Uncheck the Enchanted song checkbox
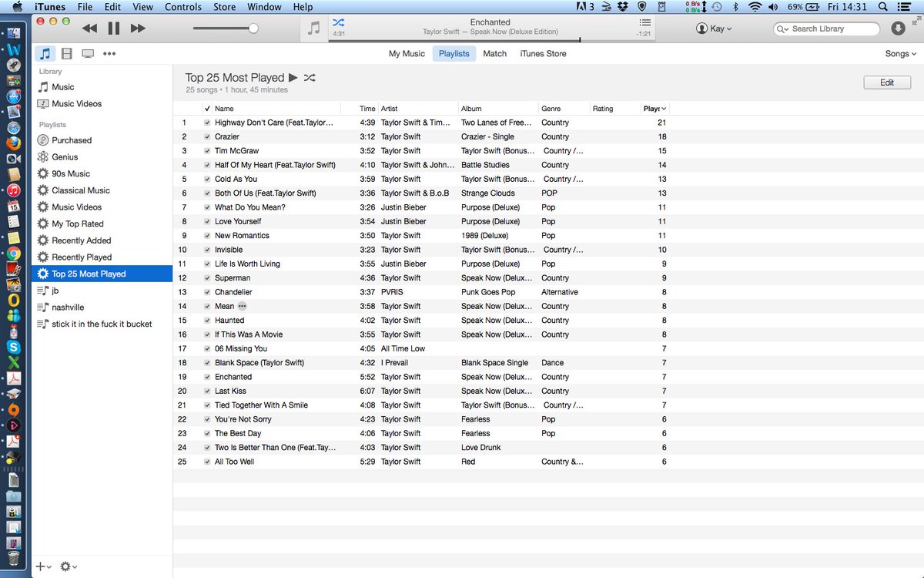Image resolution: width=924 pixels, height=578 pixels. coord(207,377)
